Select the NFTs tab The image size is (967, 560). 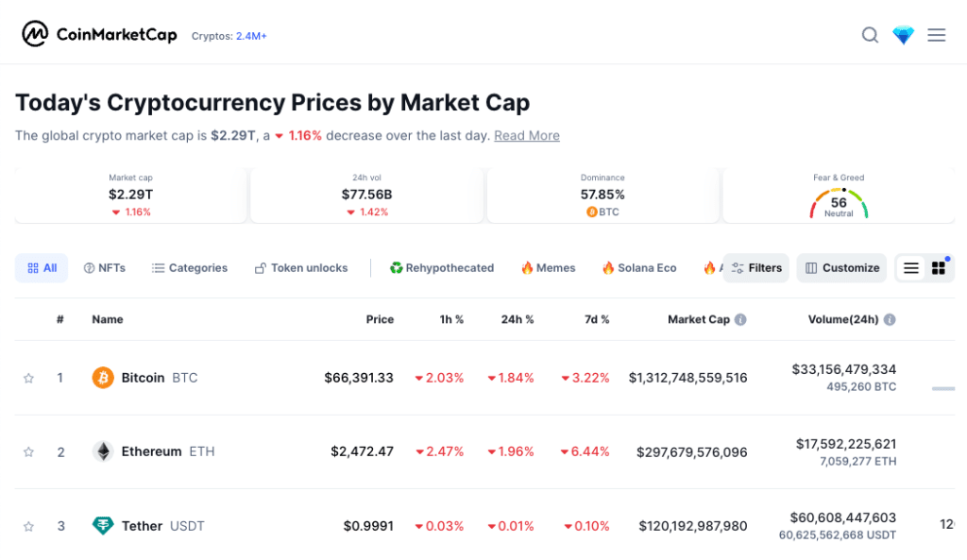click(x=104, y=267)
